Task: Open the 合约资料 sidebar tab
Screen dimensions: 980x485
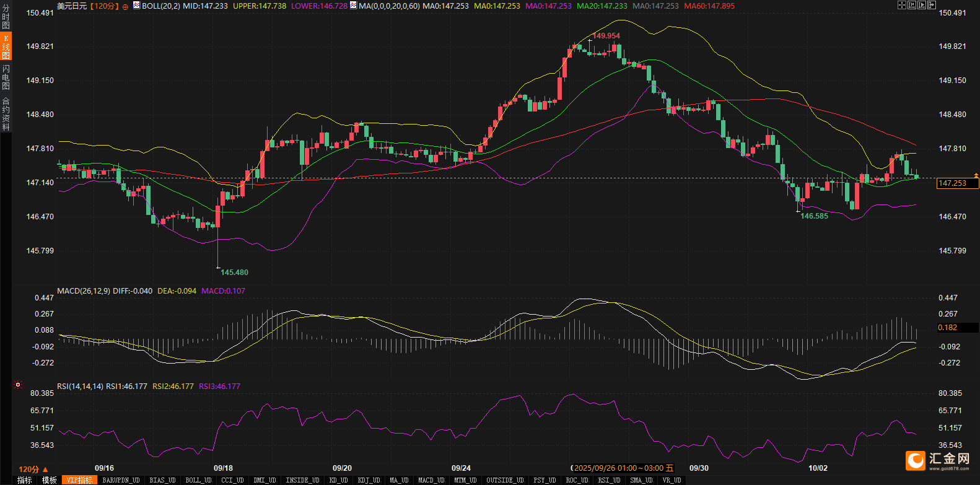Action: pyautogui.click(x=6, y=113)
